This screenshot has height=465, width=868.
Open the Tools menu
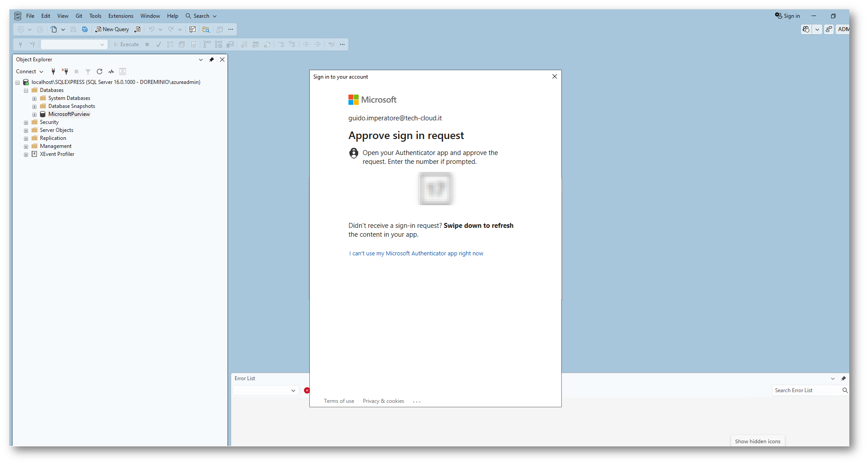[95, 16]
